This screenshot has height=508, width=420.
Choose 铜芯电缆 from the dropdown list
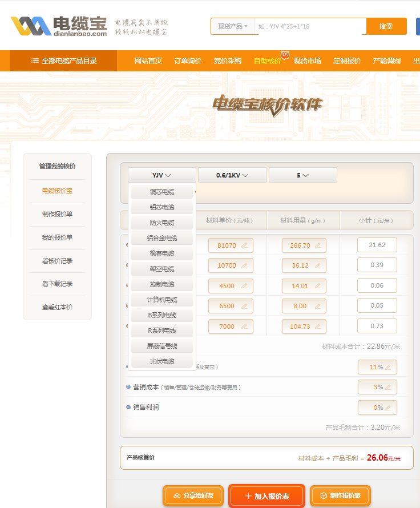coord(162,192)
